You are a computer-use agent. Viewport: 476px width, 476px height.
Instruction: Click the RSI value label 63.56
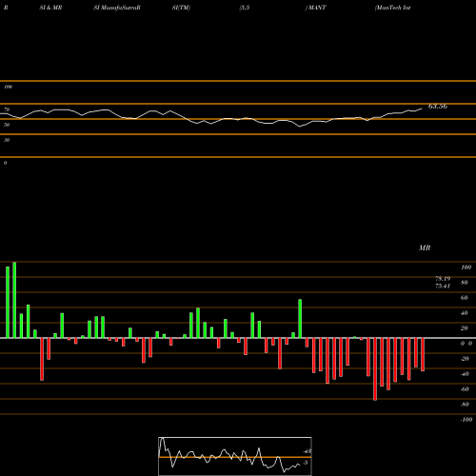pos(438,107)
